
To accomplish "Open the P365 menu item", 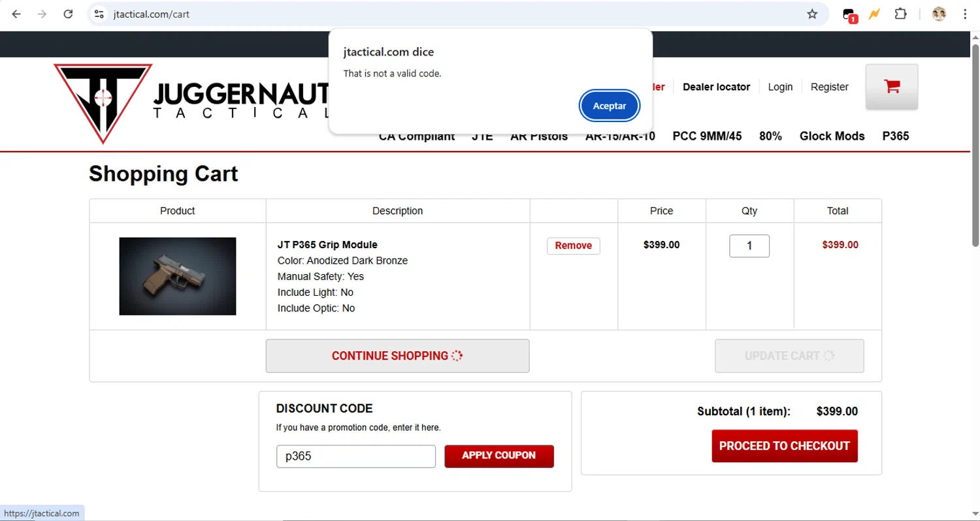I will pos(895,136).
